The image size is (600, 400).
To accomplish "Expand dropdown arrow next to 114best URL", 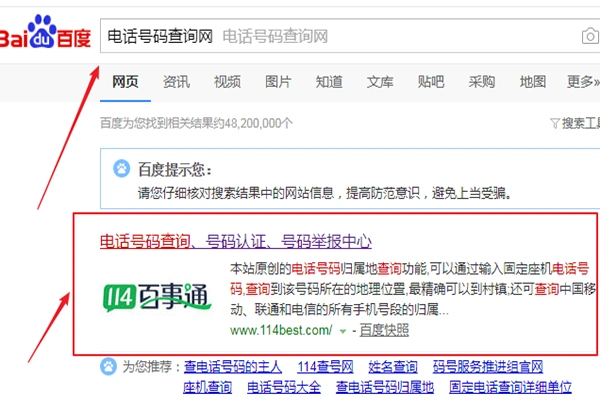I will [343, 331].
